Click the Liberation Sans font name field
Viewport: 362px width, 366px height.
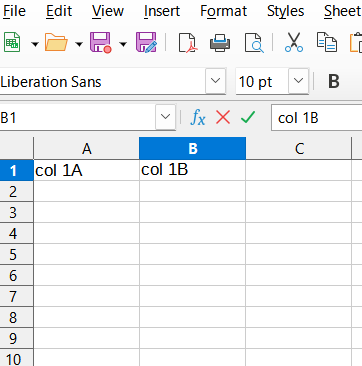click(103, 81)
